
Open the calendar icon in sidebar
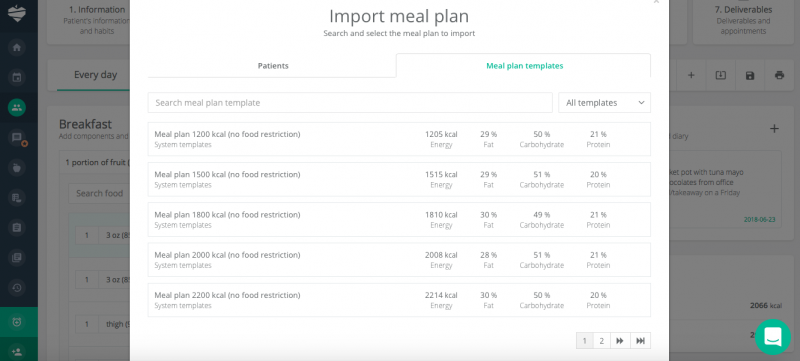[17, 78]
